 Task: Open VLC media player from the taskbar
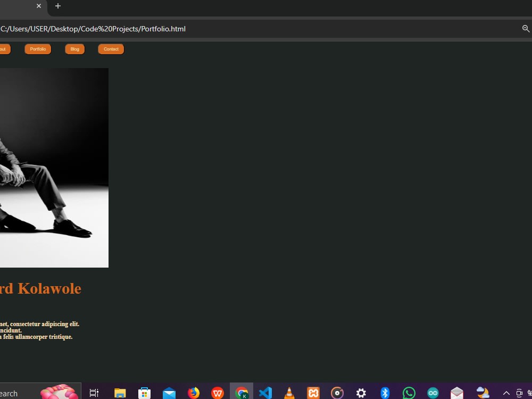coord(289,393)
